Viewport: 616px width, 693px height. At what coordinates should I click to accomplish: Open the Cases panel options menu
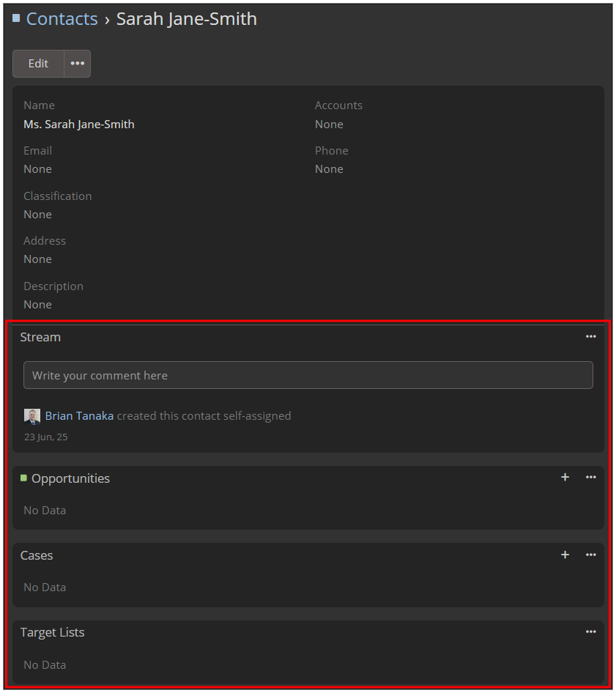(x=591, y=555)
